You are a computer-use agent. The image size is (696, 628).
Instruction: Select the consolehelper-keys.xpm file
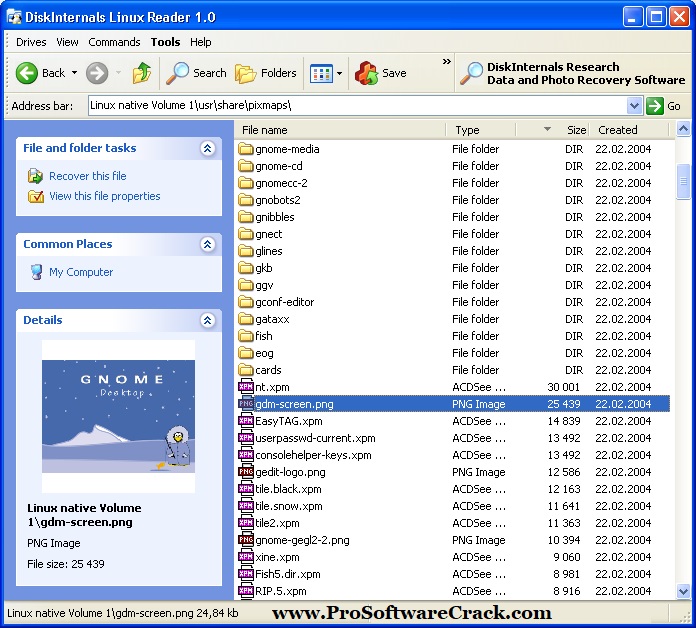(x=453, y=455)
